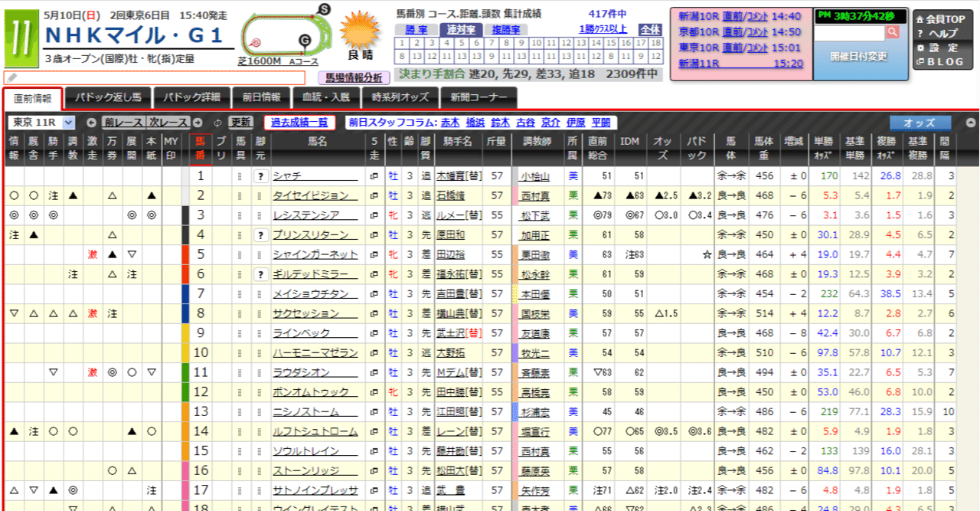Viewport: 980px width, 511px height.
Task: Open 会員TOP using the house icon
Action: (920, 20)
